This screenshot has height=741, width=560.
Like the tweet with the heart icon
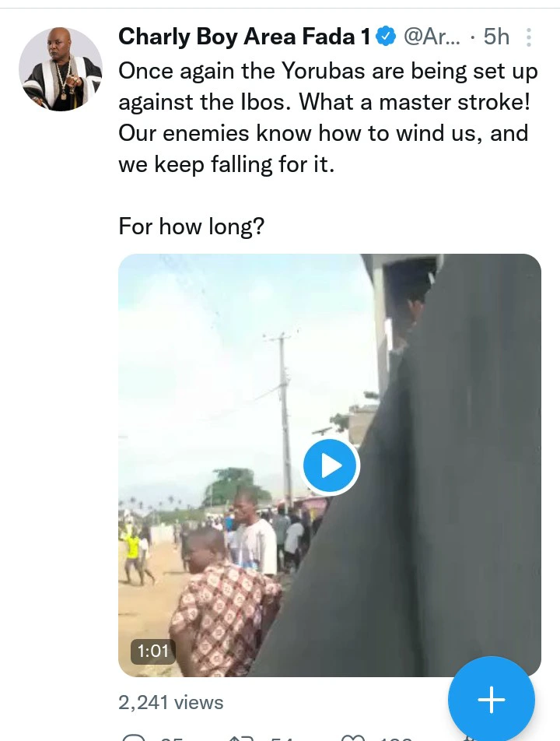[352, 736]
